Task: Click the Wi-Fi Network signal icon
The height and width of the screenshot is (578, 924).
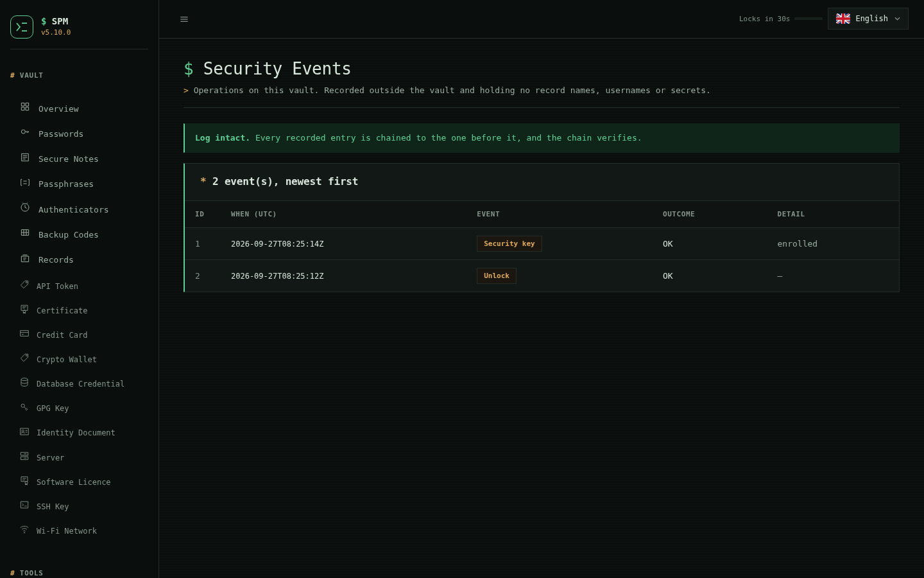Action: point(24,529)
